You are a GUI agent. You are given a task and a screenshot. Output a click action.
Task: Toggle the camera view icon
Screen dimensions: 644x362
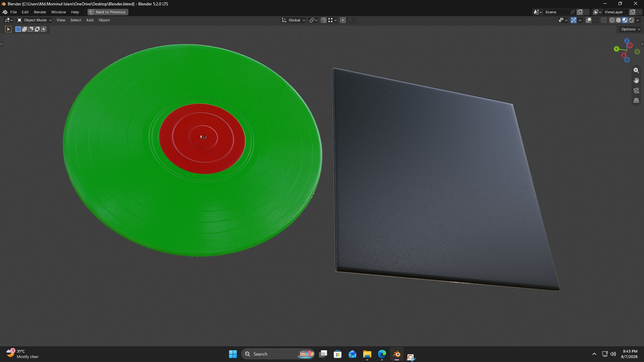click(636, 90)
